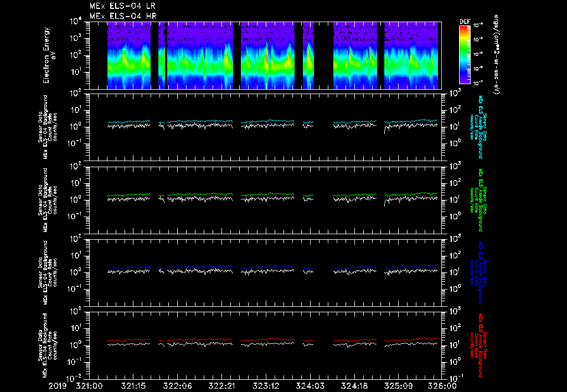Click the 321:15 time tick label
567x392 pixels.
click(133, 385)
